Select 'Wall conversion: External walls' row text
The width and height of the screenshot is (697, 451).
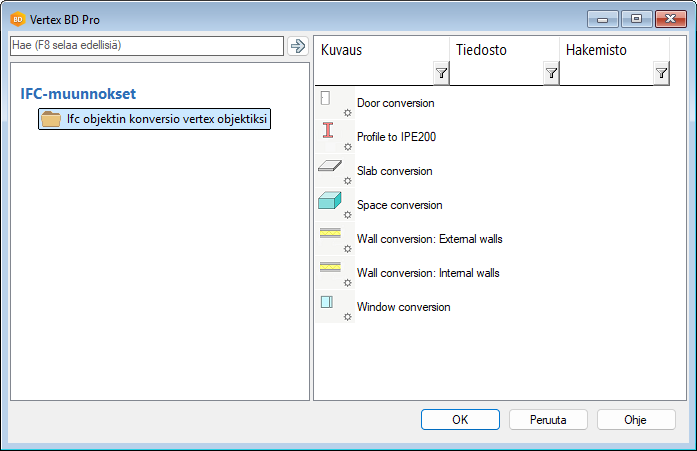(x=429, y=239)
